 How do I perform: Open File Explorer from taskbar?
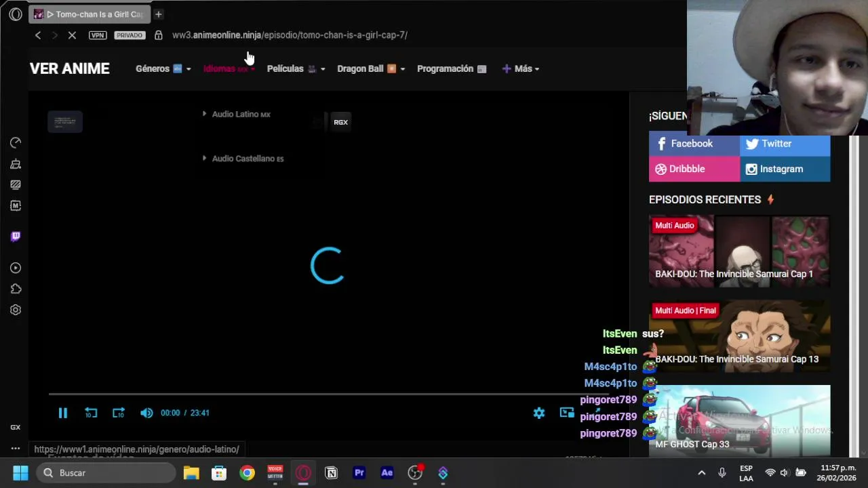pos(191,473)
